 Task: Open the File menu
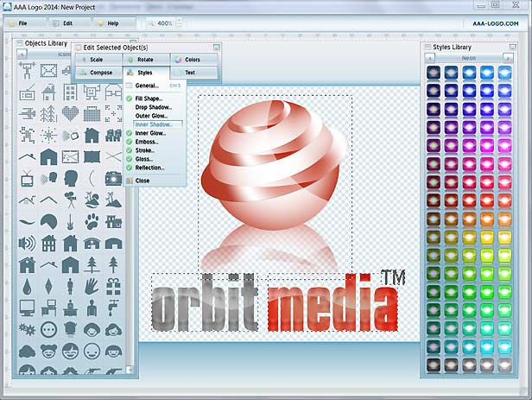coord(26,23)
